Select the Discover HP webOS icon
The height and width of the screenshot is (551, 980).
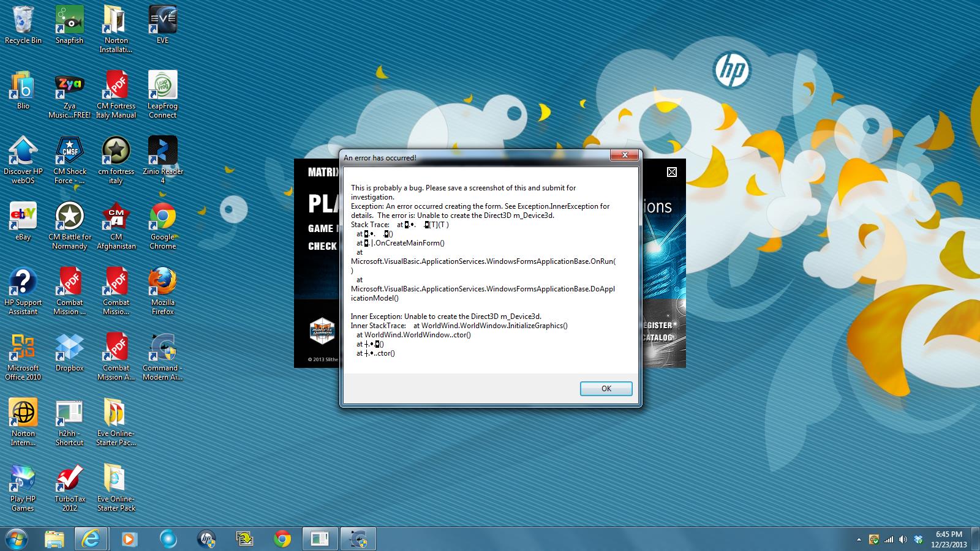click(23, 160)
